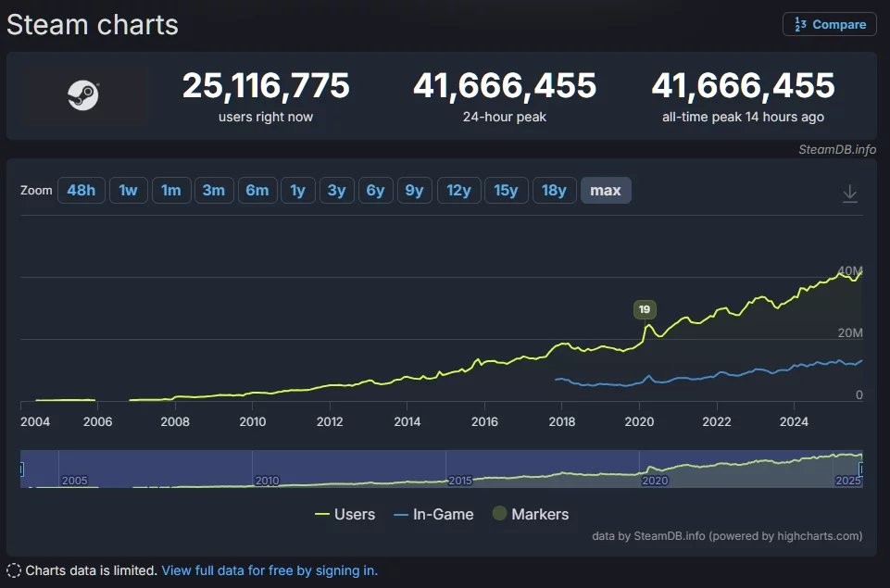Click the circular icon next to the footer notice
The height and width of the screenshot is (588, 890).
point(15,570)
